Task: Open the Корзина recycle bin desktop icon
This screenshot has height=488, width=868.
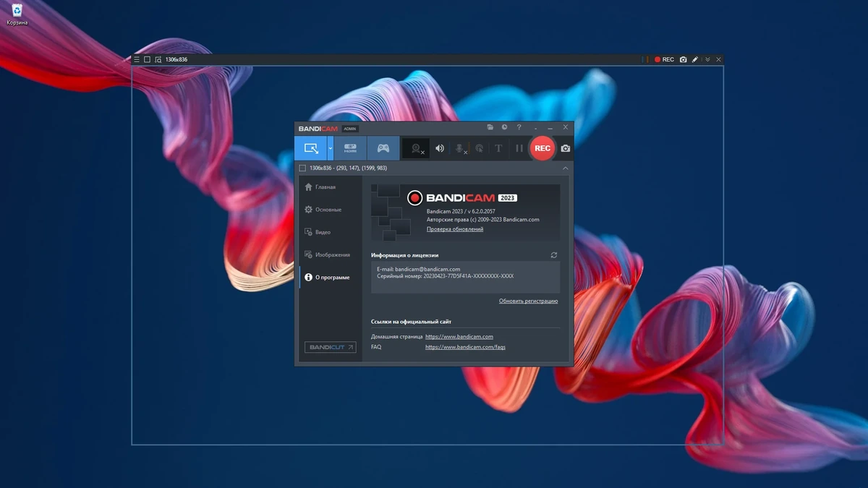Action: [17, 14]
